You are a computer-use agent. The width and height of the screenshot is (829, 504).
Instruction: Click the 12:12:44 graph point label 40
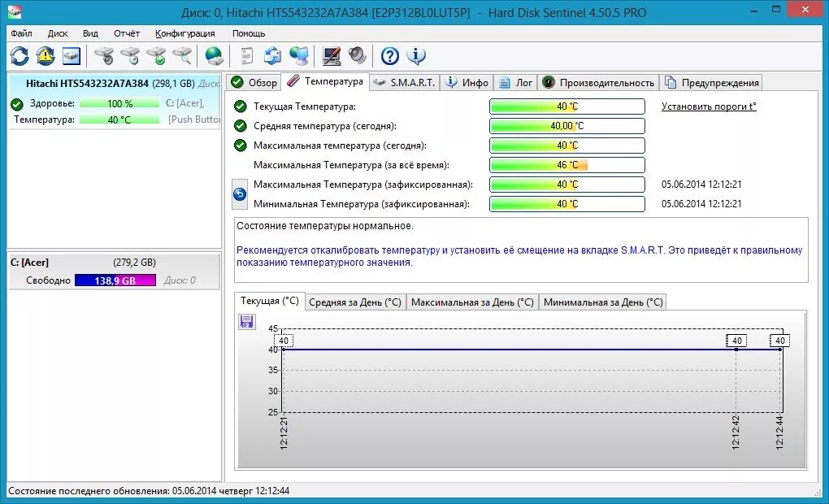(x=780, y=341)
